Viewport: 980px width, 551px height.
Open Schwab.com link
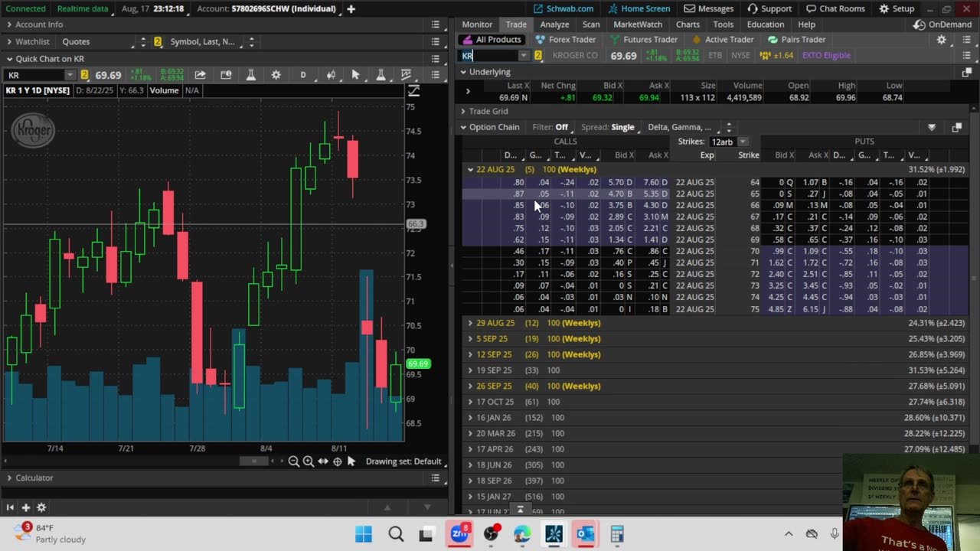[x=563, y=8]
